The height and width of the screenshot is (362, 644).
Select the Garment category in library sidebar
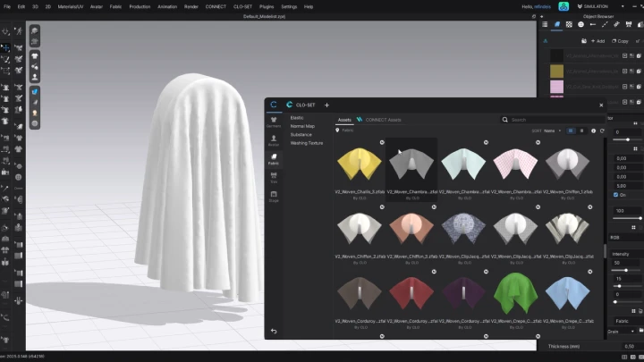(x=274, y=122)
